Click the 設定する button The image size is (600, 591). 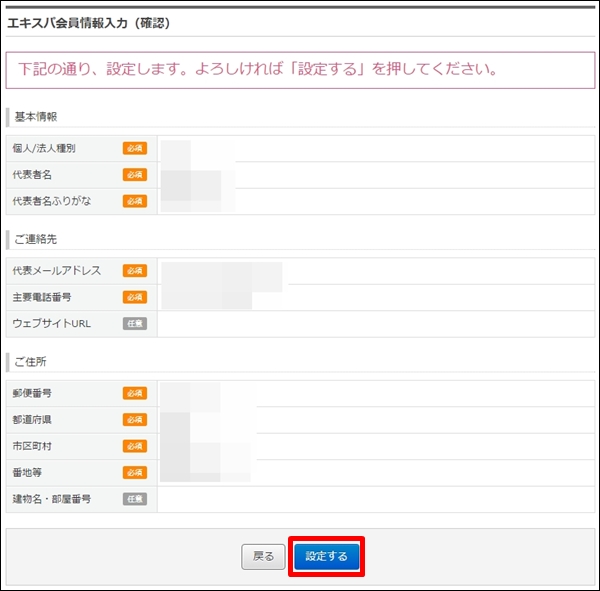pos(326,556)
